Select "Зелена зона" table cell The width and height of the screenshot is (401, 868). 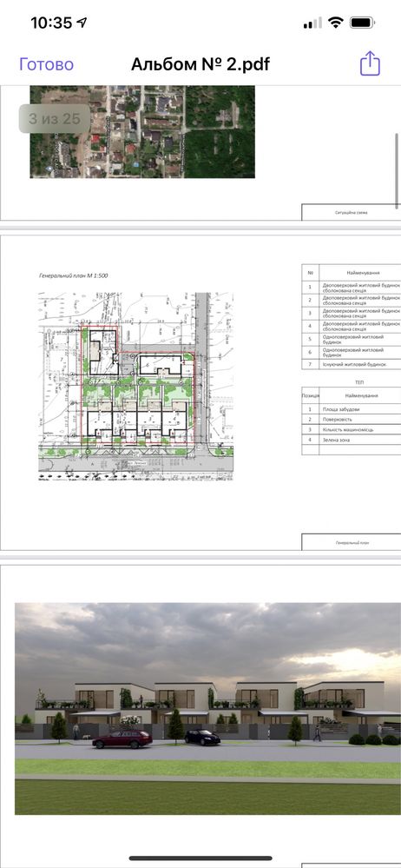click(x=360, y=441)
